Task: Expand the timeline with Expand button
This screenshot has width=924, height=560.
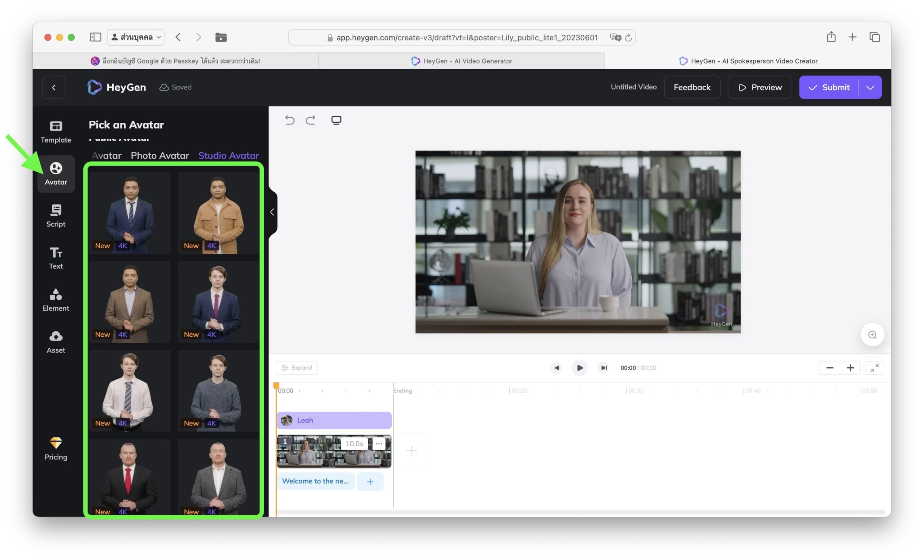Action: pos(296,368)
